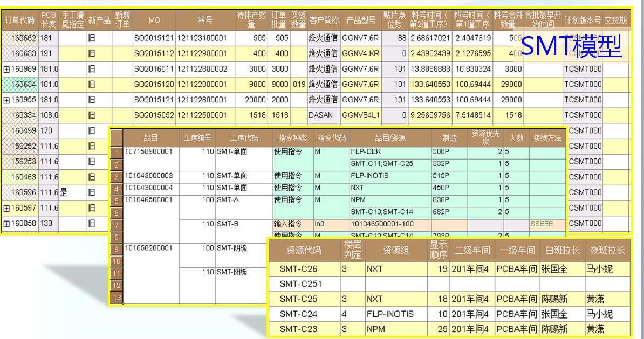644x339 pixels.
Task: Expand order row 160955
Action: click(6, 100)
